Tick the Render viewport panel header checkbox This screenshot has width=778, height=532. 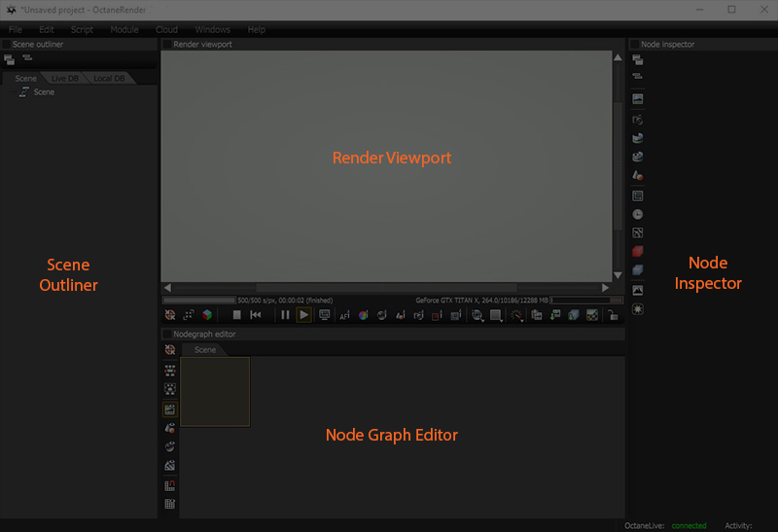[x=166, y=44]
